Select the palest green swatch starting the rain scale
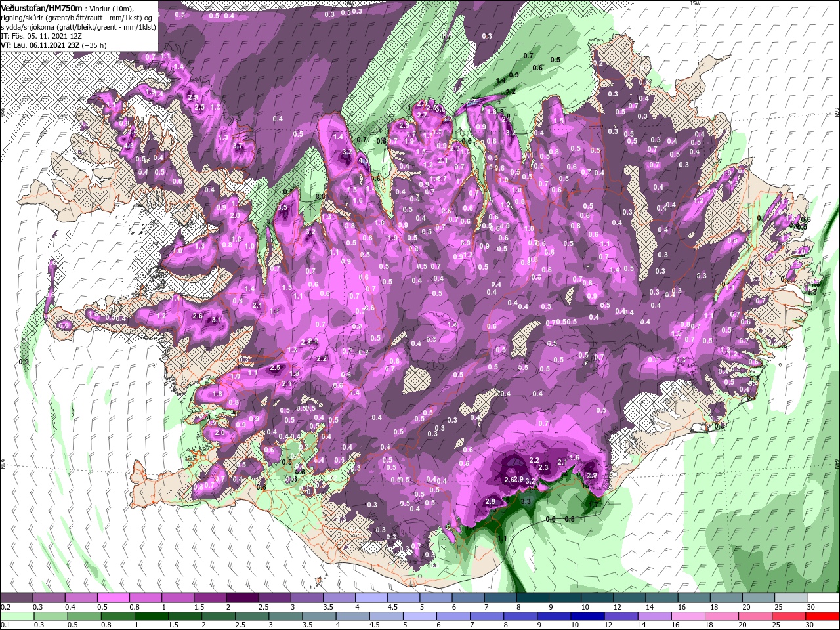 click(16, 617)
